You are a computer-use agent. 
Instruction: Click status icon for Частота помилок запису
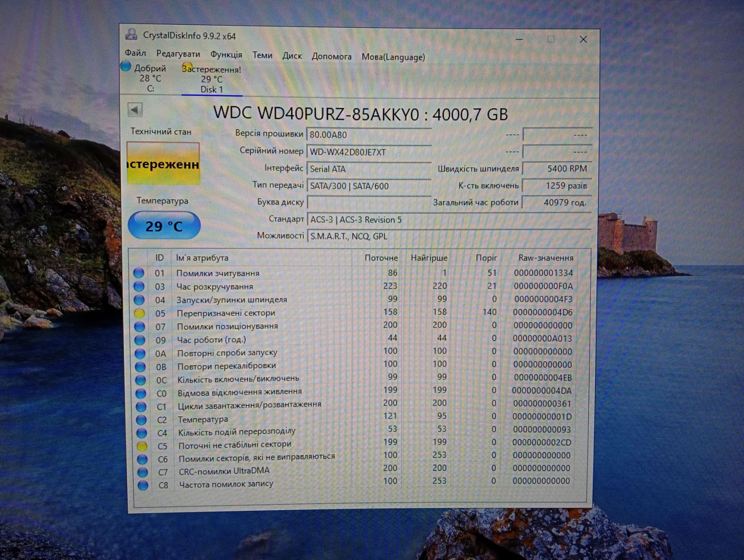click(143, 485)
